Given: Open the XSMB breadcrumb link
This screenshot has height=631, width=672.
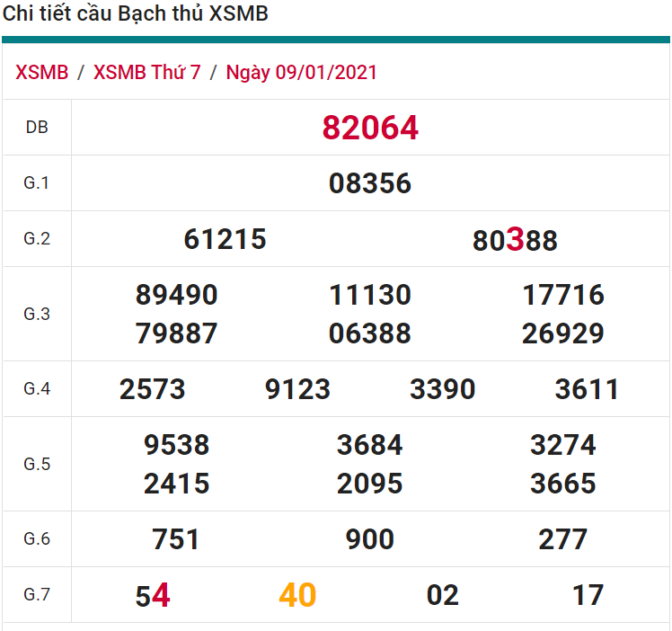Looking at the screenshot, I should [x=42, y=73].
